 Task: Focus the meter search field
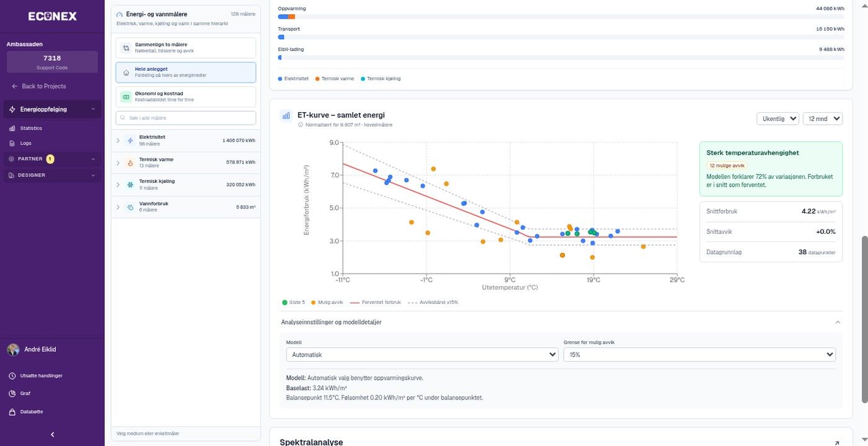186,118
